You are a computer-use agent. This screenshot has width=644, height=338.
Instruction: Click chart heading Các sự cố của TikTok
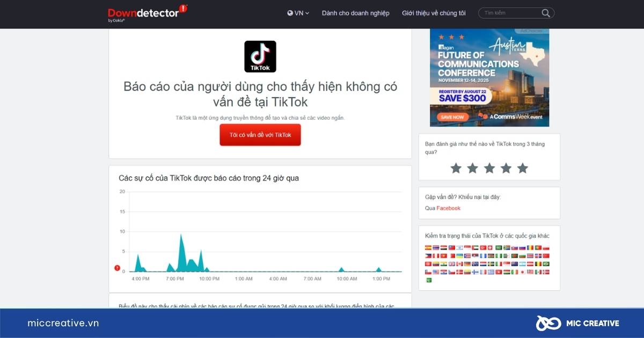tap(209, 178)
